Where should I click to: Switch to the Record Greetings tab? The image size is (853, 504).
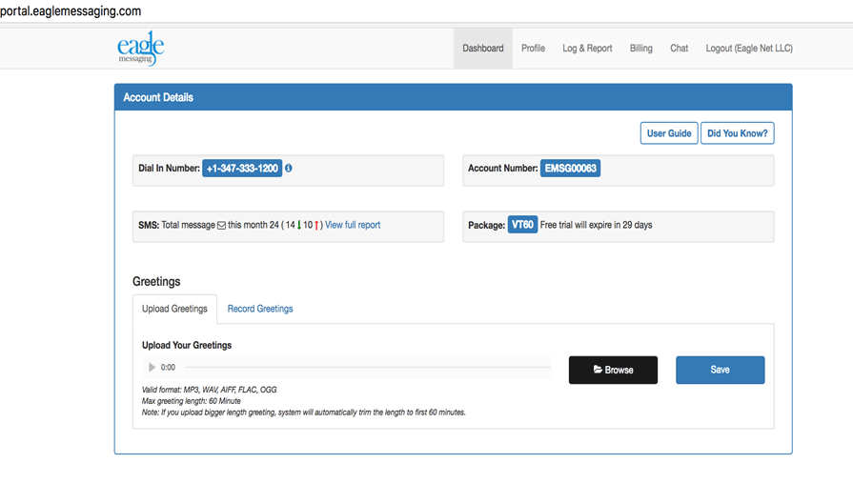coord(260,309)
